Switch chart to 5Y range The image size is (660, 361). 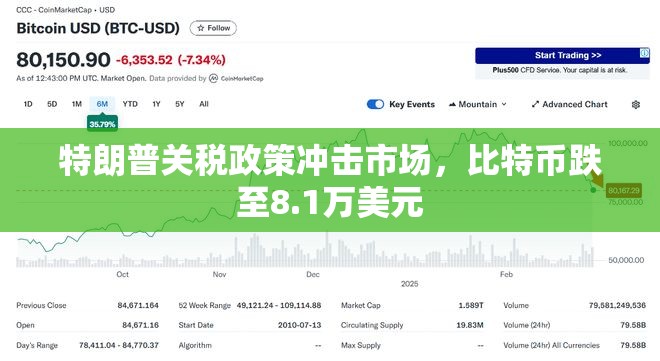[x=180, y=104]
